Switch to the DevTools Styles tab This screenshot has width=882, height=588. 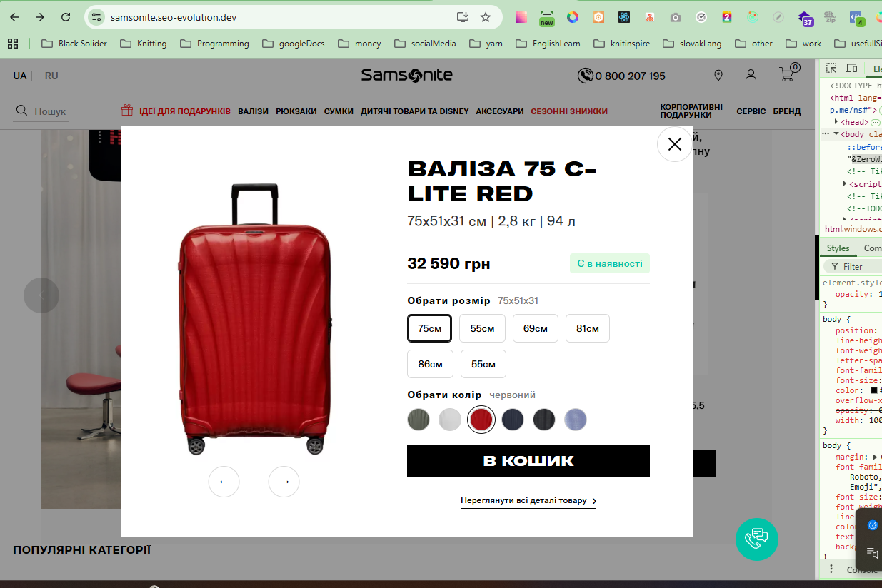coord(838,248)
